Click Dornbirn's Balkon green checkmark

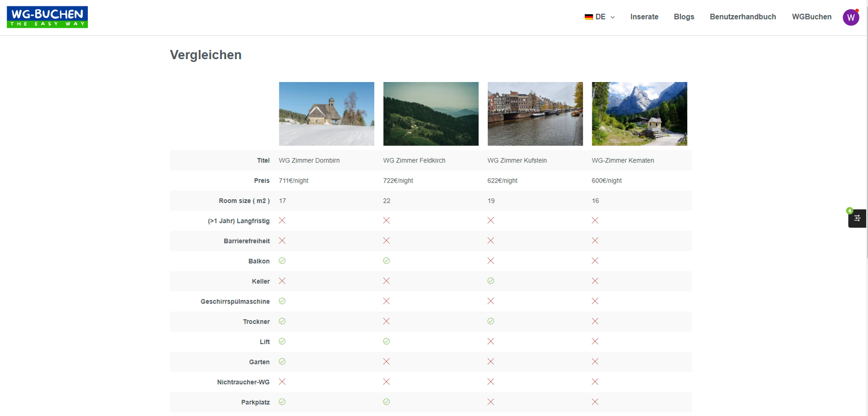click(282, 261)
